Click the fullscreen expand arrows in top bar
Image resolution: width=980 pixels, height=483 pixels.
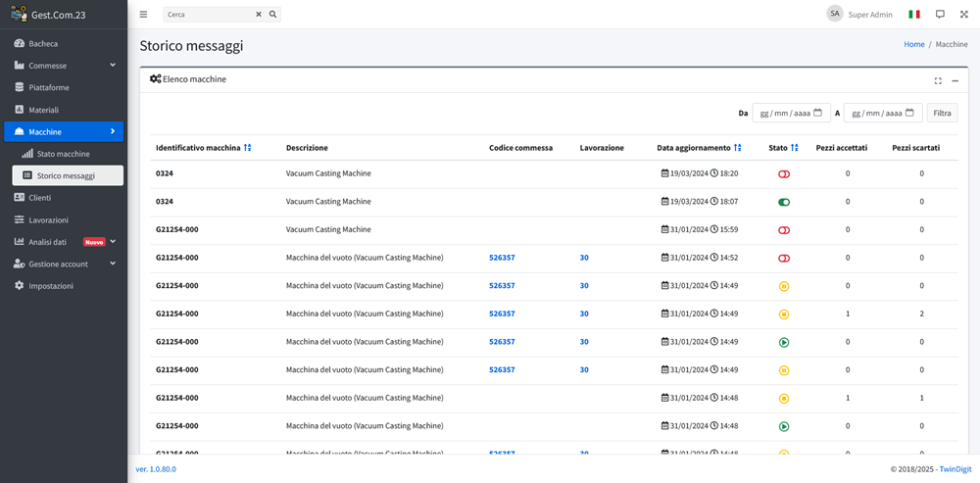(963, 15)
